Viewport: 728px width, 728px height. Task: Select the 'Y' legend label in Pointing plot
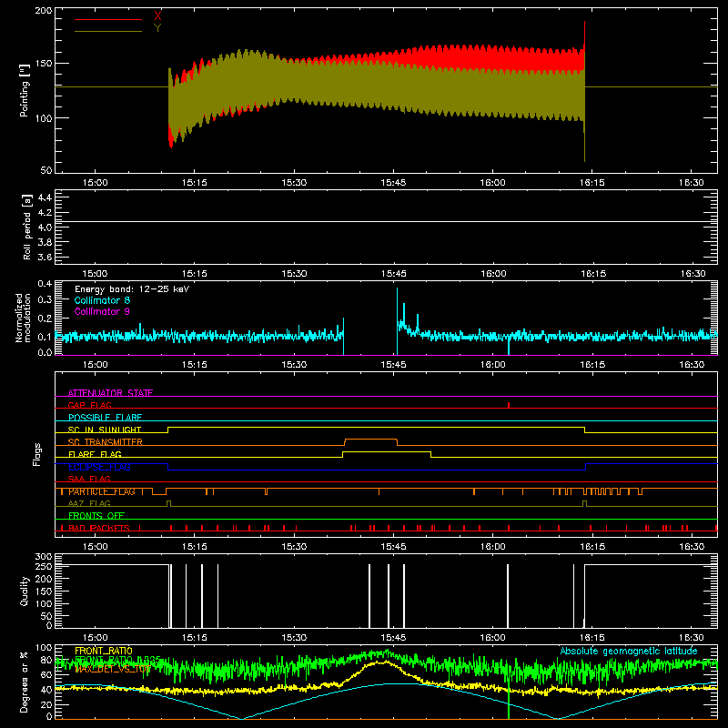point(157,28)
